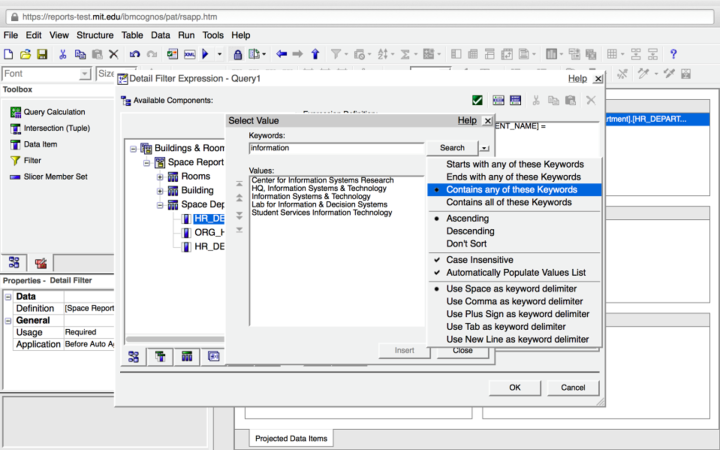Select the Slicer Member Set tool

(x=55, y=176)
